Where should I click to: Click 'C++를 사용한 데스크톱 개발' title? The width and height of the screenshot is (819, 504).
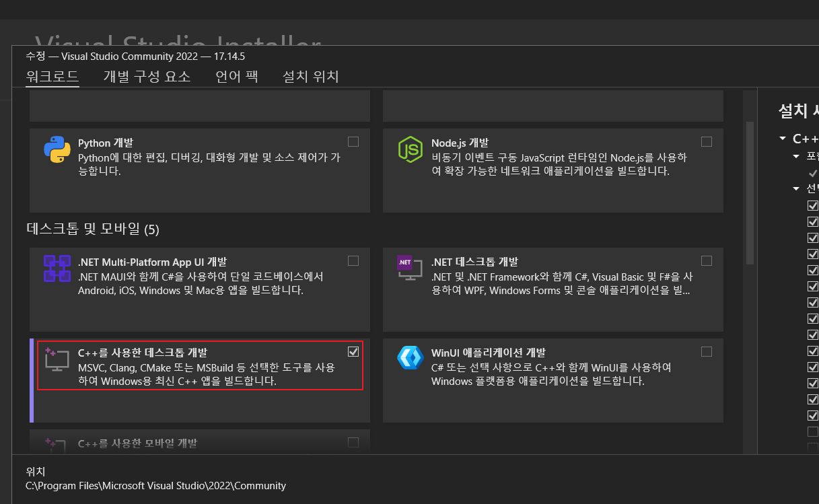click(143, 353)
